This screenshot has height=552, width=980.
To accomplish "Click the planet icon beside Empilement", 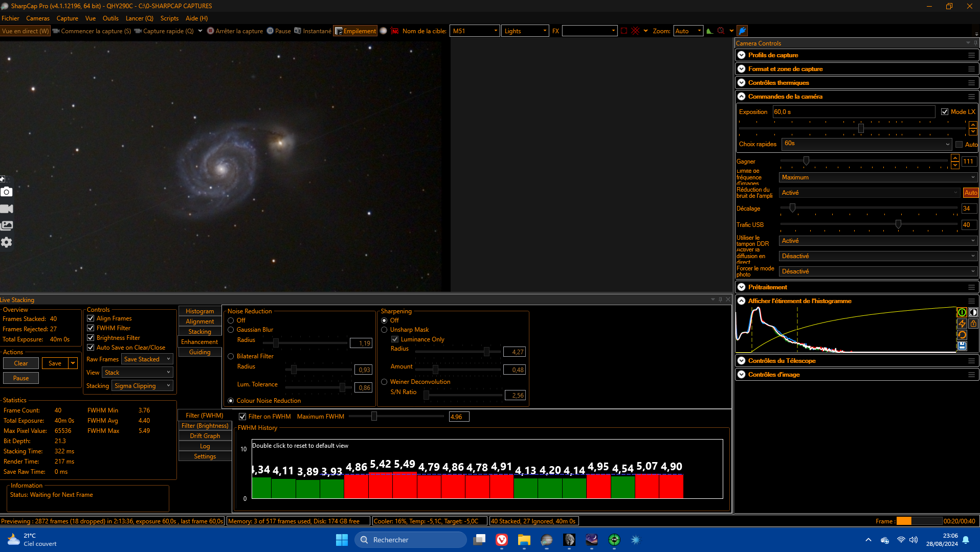I will [x=383, y=31].
